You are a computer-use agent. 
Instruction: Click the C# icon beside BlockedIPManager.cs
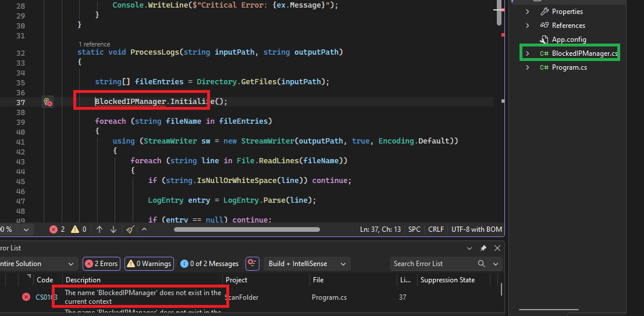click(x=544, y=53)
